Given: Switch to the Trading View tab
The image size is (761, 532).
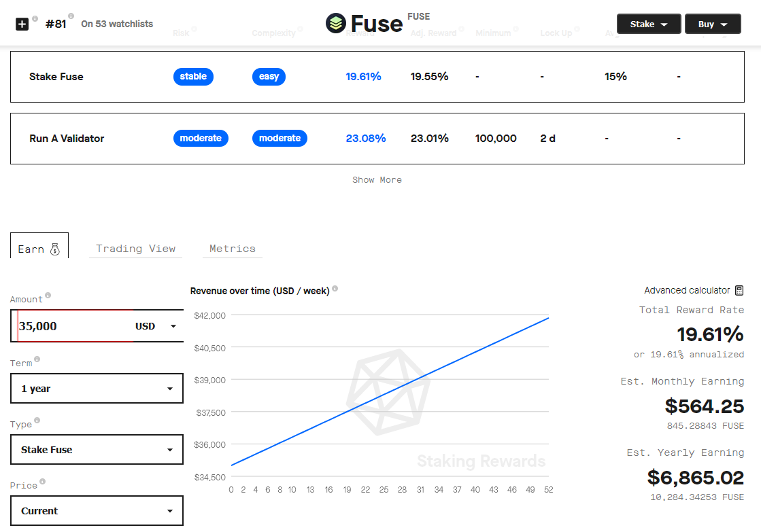Looking at the screenshot, I should click(136, 249).
